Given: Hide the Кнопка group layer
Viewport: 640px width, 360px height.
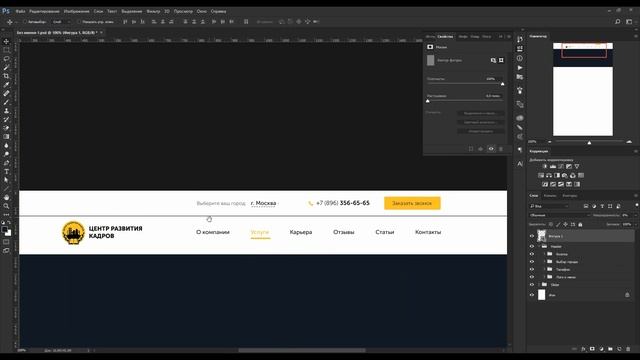Looking at the screenshot, I should click(531, 254).
